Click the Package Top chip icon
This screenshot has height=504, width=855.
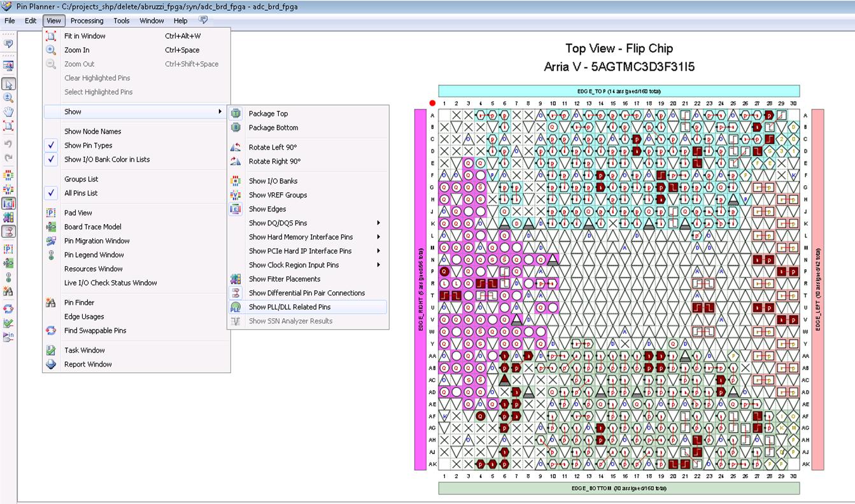(x=236, y=113)
